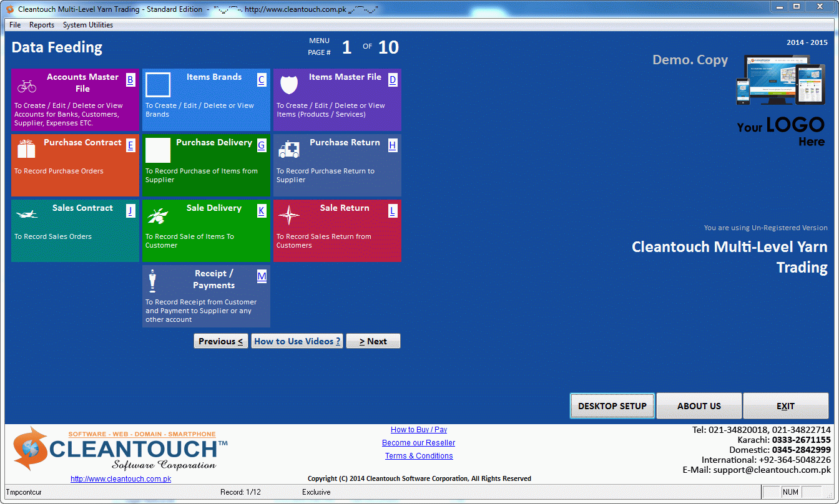The image size is (839, 504).
Task: Go to the Next menu page
Action: (373, 341)
